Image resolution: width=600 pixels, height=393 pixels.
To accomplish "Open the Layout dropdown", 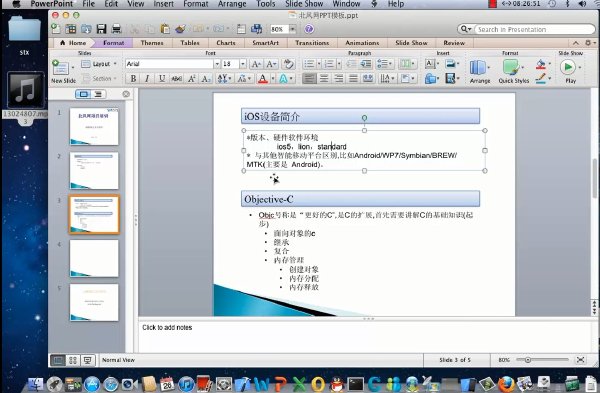I will (x=99, y=64).
